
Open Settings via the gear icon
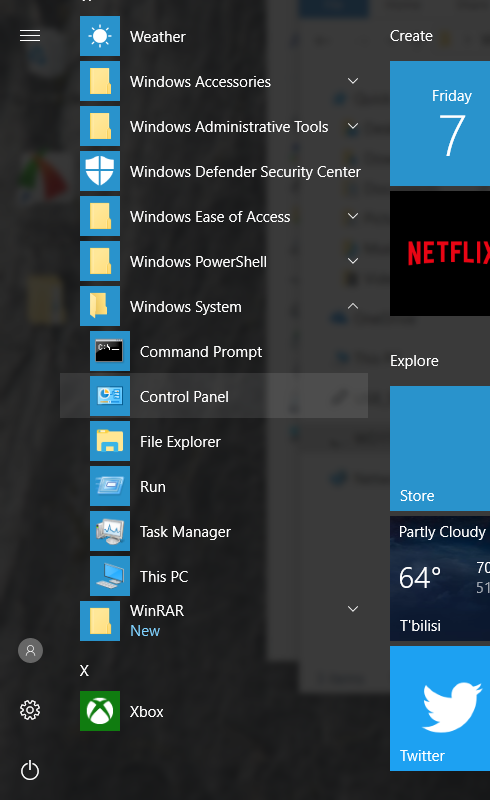click(30, 710)
